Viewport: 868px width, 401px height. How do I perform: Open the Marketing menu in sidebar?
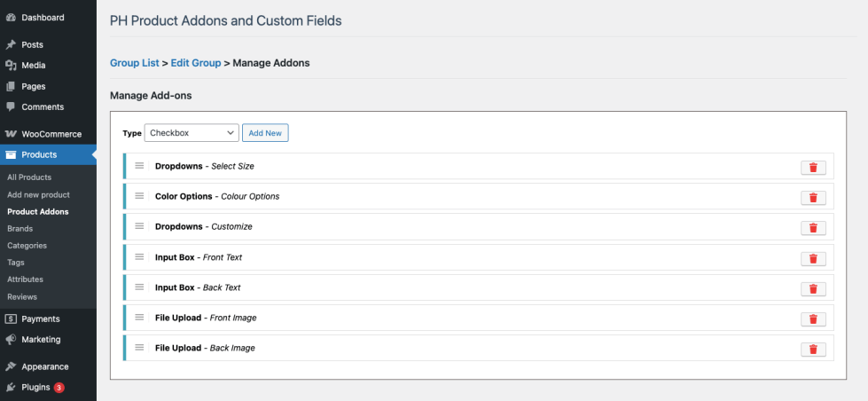pos(41,339)
